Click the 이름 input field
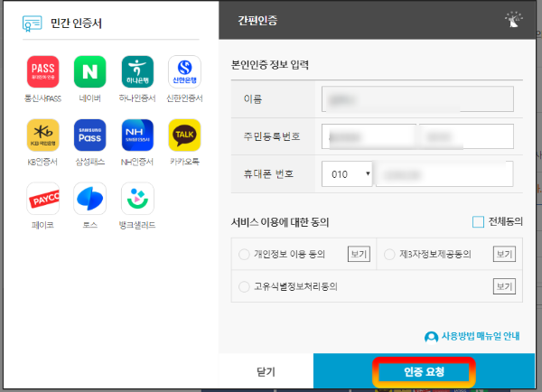The width and height of the screenshot is (542, 392). click(x=417, y=99)
